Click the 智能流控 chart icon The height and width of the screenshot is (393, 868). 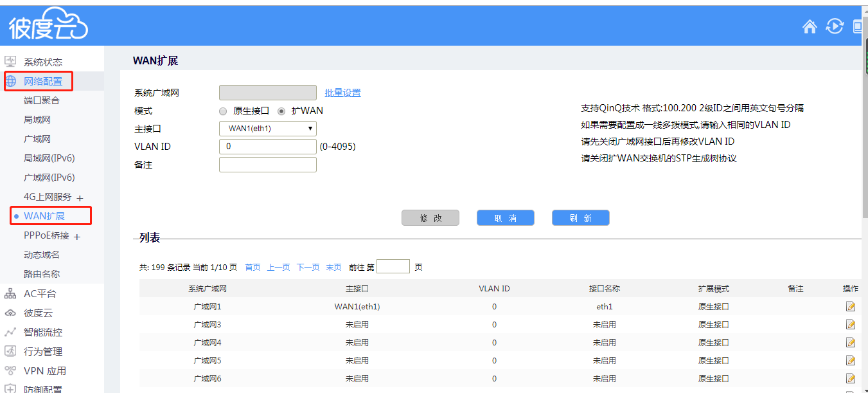10,333
